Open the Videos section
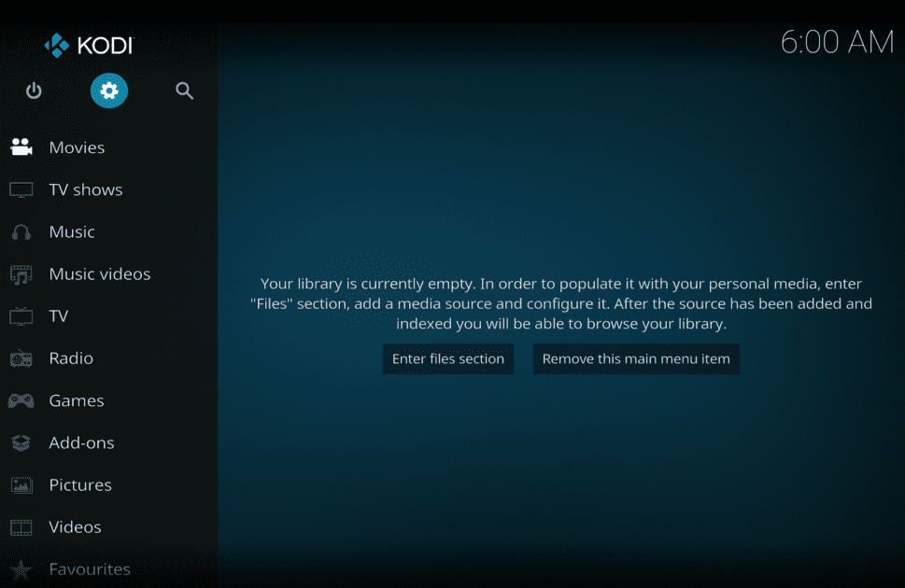Image resolution: width=905 pixels, height=588 pixels. point(75,526)
